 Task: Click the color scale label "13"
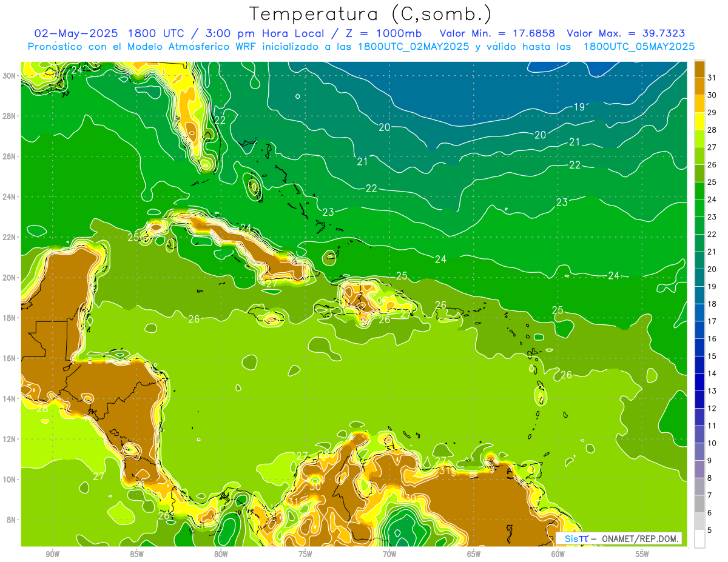(712, 391)
